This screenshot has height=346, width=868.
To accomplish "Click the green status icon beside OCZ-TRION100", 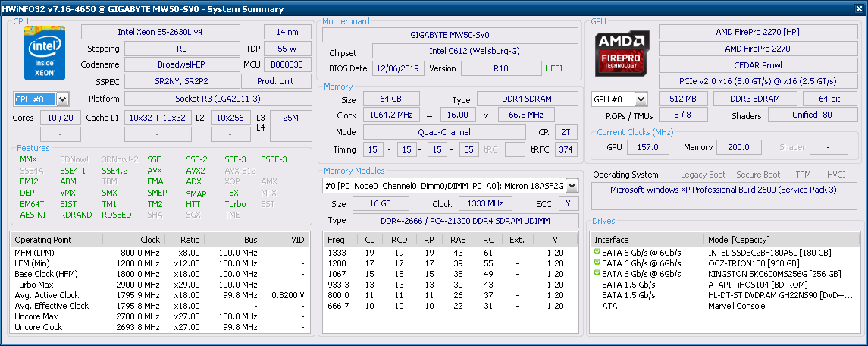I will click(597, 263).
